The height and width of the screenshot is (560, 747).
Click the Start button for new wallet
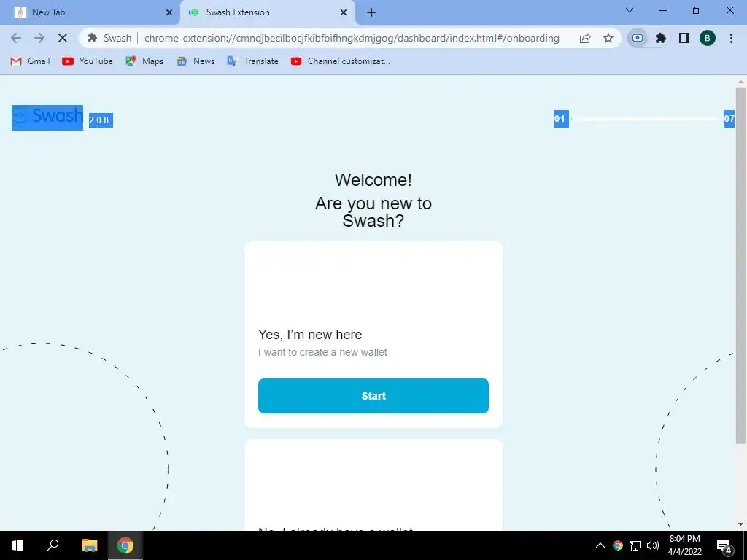tap(373, 396)
